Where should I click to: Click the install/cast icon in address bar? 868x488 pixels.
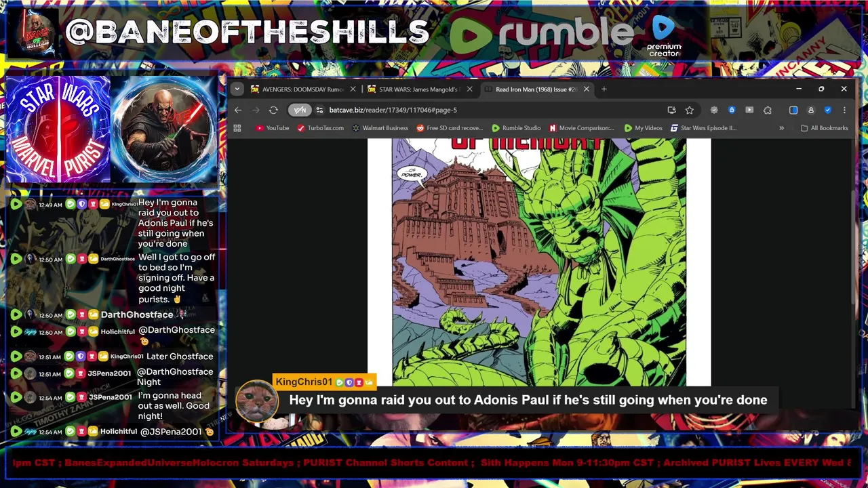click(671, 110)
